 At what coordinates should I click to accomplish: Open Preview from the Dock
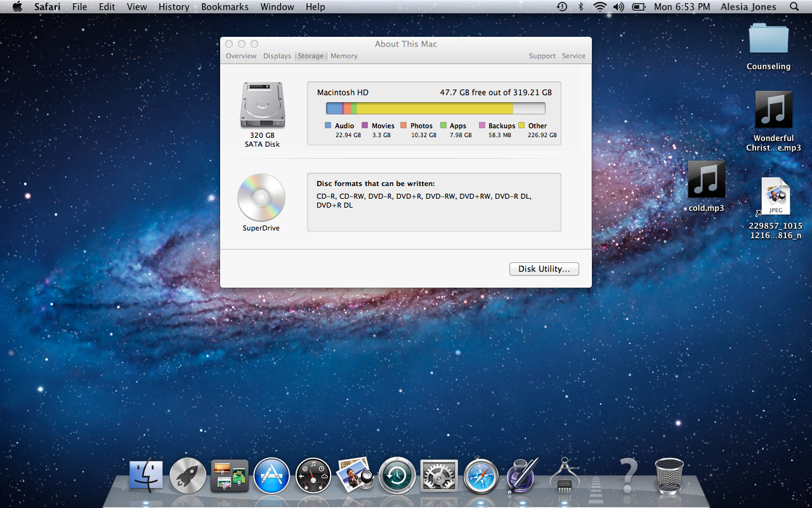[355, 476]
